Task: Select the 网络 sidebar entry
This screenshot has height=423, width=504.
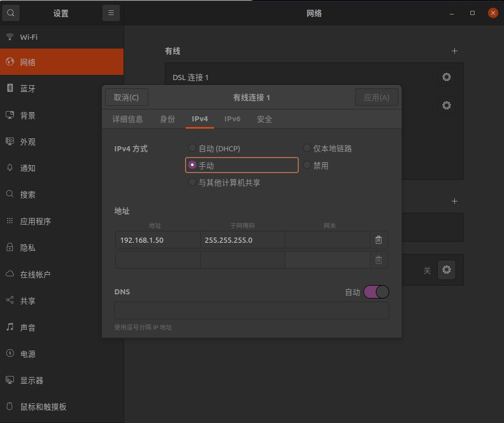Action: click(x=62, y=62)
